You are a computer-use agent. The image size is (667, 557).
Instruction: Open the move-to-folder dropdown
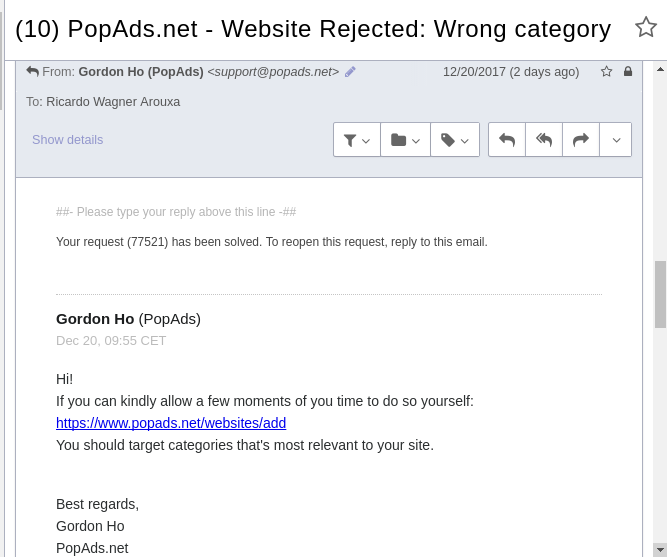click(405, 140)
